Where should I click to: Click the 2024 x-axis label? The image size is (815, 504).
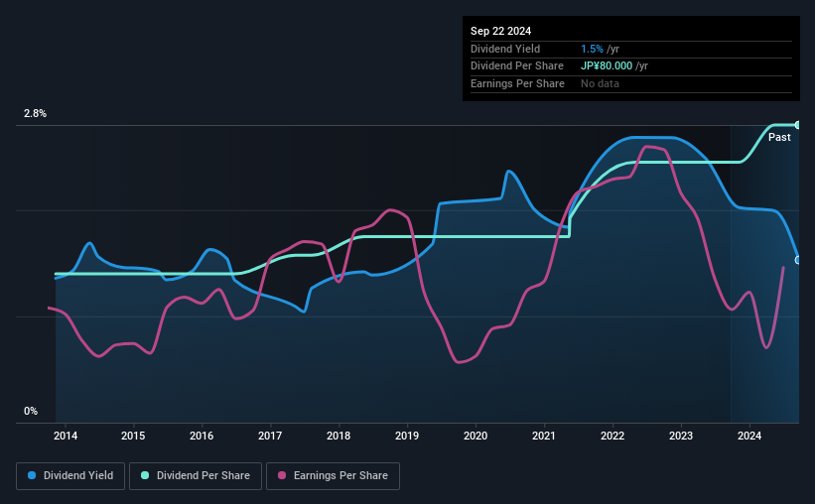pos(749,436)
